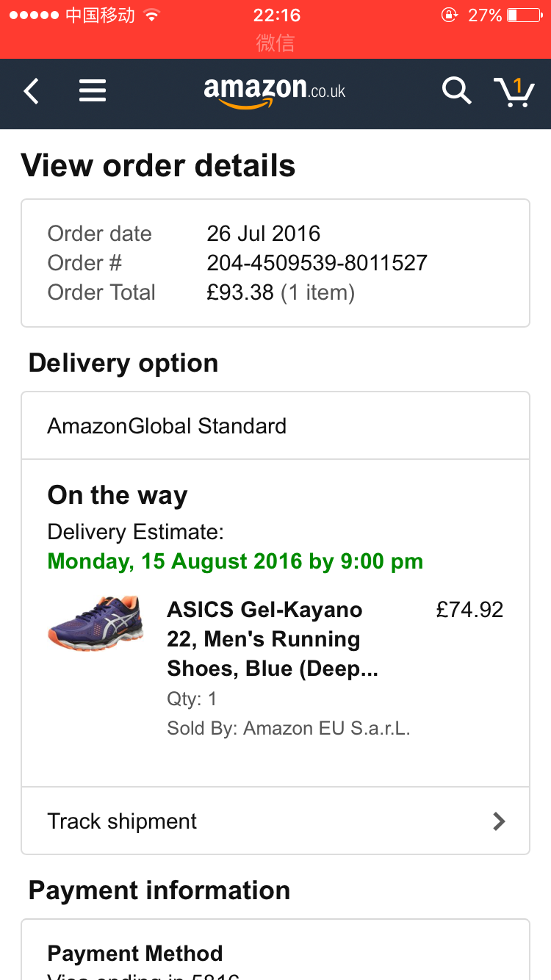
Task: Tap the £74.92 item price
Action: (469, 610)
